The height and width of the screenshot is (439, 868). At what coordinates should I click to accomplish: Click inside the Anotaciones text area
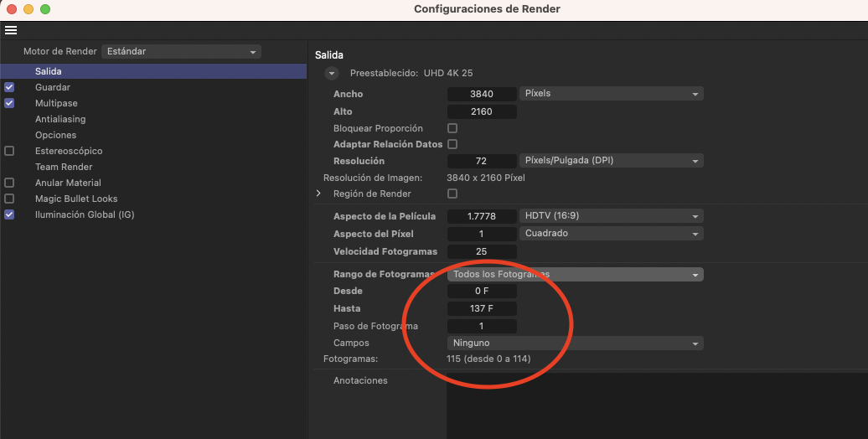click(657, 405)
